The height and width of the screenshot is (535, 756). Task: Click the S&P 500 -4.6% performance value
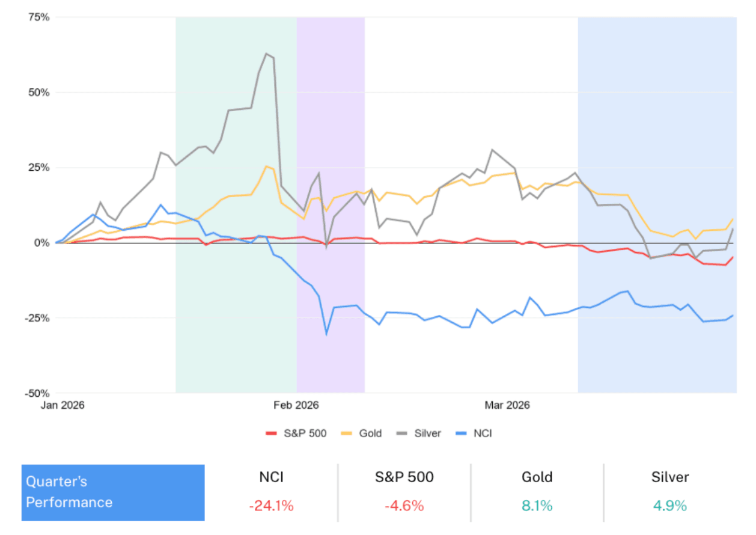pos(404,506)
